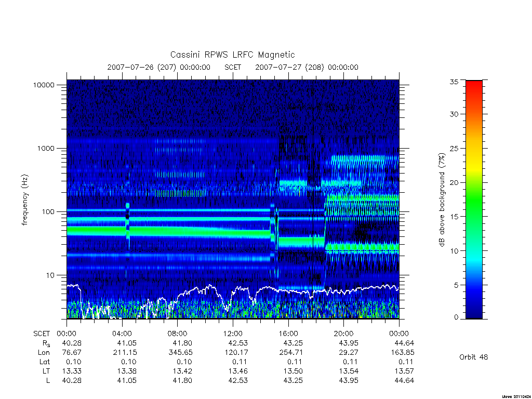Screen dimensions: 532x399
Task: Click Lon value 120.17
Action: (x=236, y=353)
